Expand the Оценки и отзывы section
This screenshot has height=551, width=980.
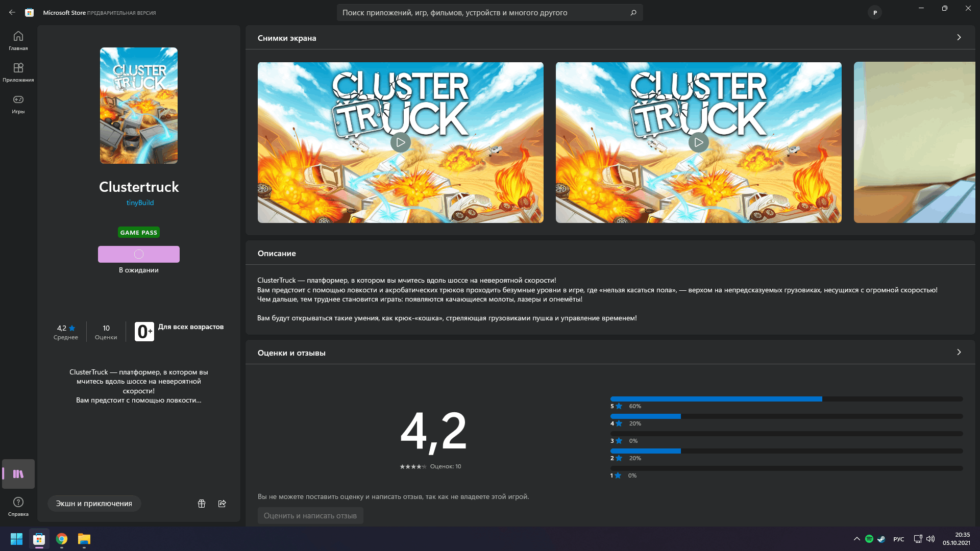[x=959, y=352]
